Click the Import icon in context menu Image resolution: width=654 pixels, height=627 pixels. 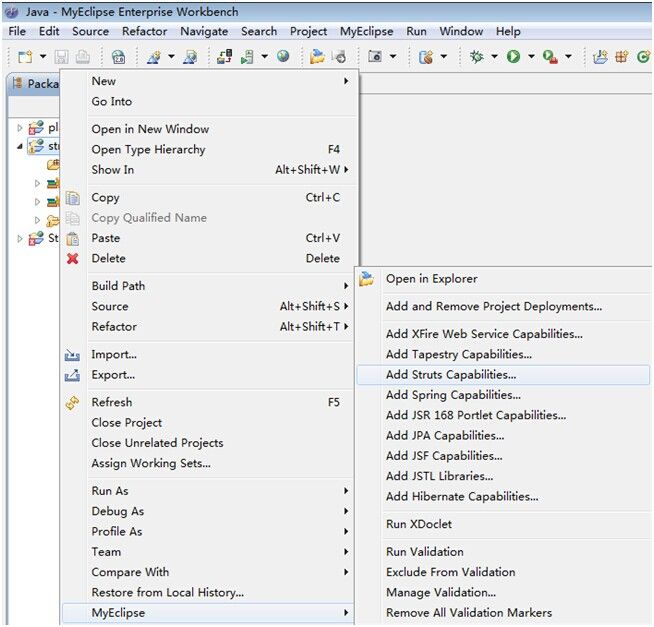(72, 355)
